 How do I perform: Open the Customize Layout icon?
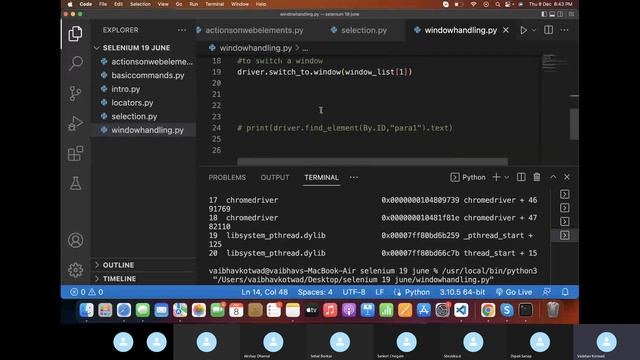(571, 14)
